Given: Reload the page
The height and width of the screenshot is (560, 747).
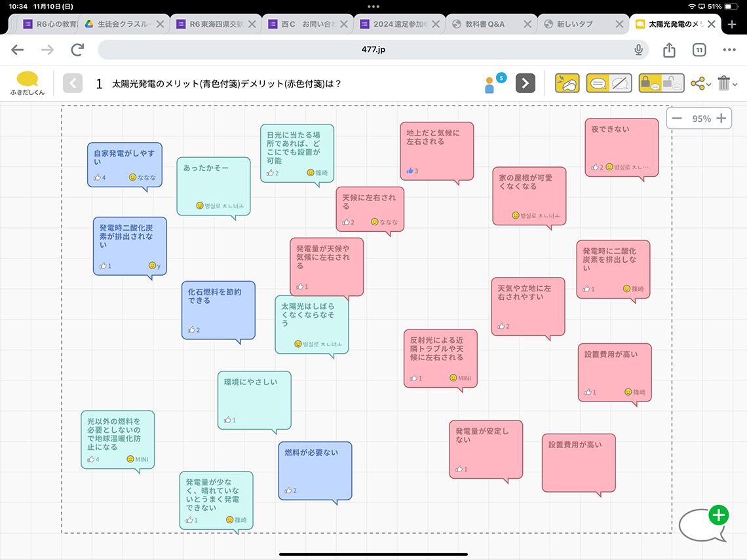Looking at the screenshot, I should click(x=78, y=50).
